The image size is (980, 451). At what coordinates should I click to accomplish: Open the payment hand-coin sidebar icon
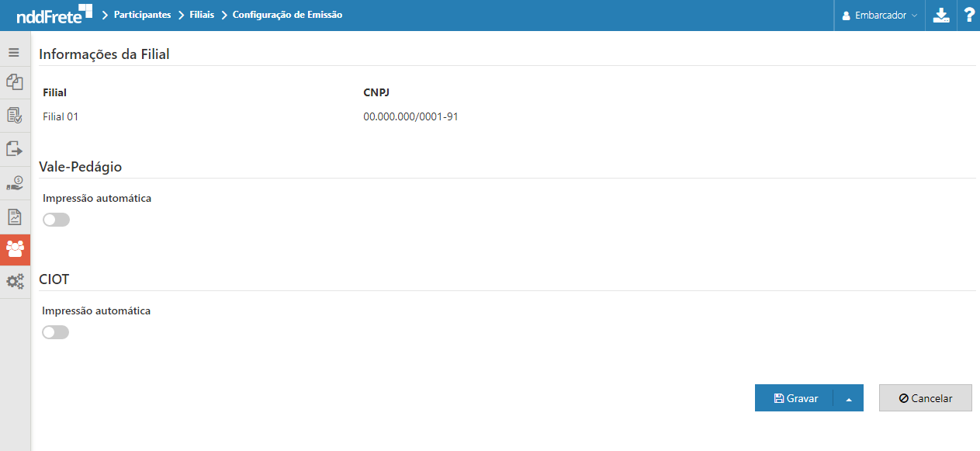[x=14, y=182]
